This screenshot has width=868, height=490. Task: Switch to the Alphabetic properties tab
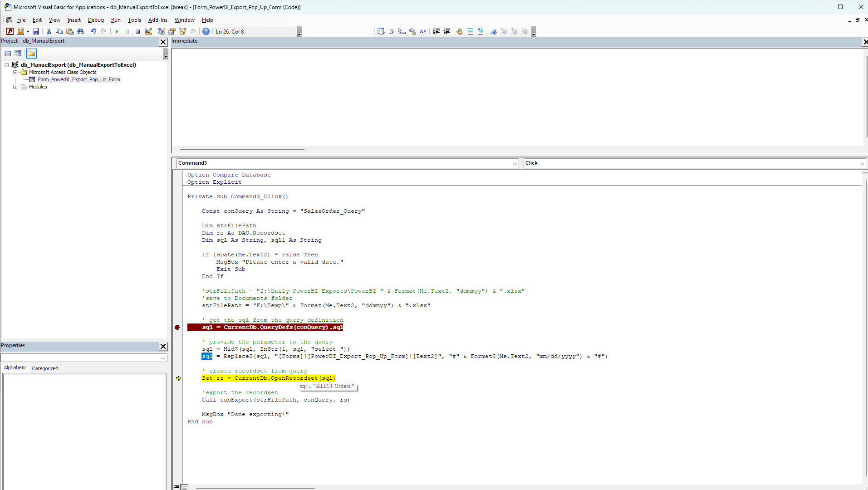point(15,368)
